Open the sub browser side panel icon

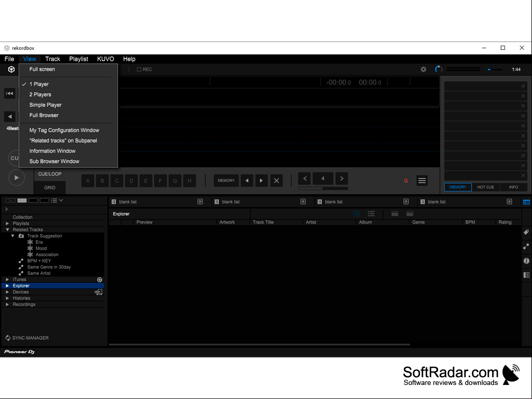[526, 275]
